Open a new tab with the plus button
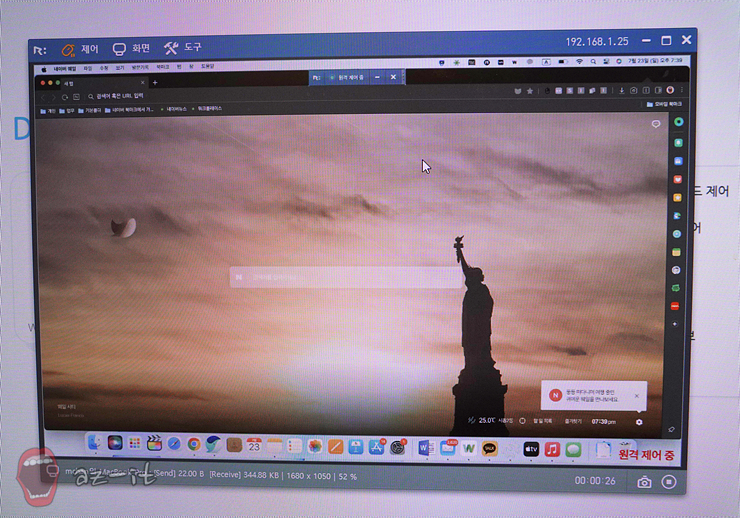This screenshot has height=518, width=740. pos(155,83)
